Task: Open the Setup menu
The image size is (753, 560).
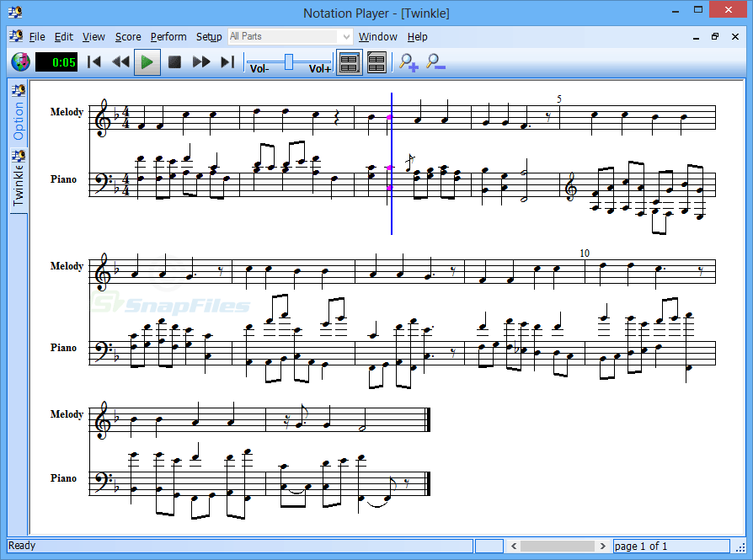Action: click(x=208, y=36)
